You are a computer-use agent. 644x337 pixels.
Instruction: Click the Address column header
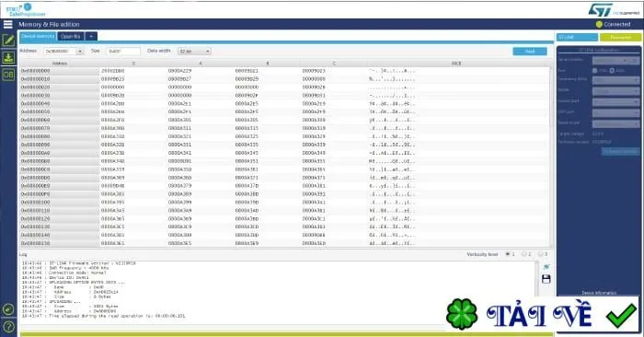59,64
